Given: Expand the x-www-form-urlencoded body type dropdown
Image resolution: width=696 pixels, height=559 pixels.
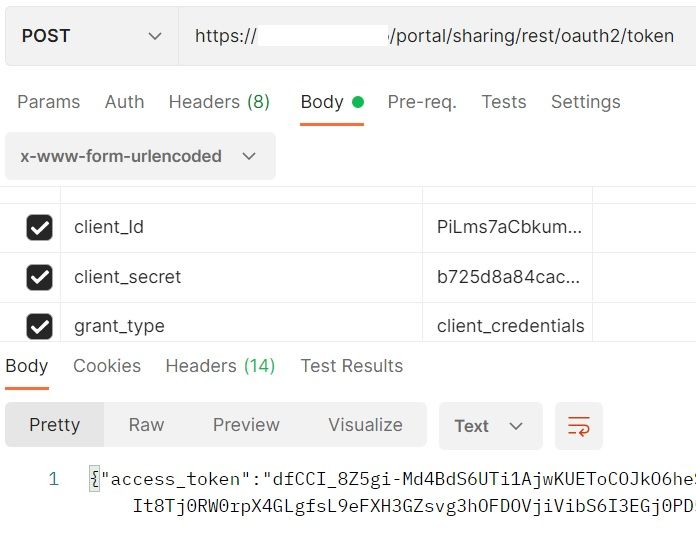Looking at the screenshot, I should click(139, 156).
